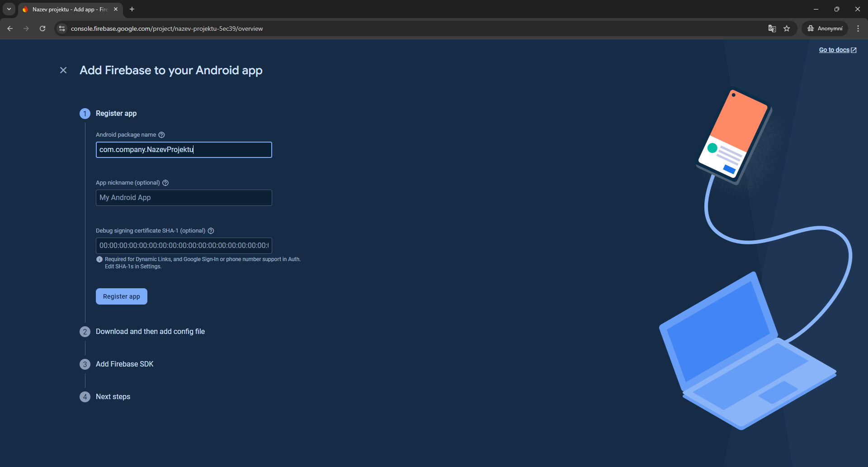
Task: Click help icon beside Android package name
Action: pos(161,135)
